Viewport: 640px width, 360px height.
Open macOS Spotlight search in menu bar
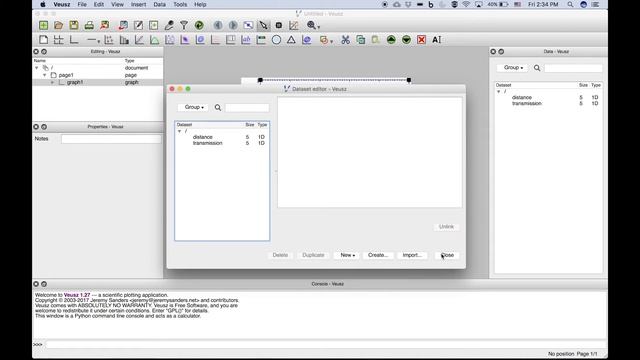tap(570, 4)
